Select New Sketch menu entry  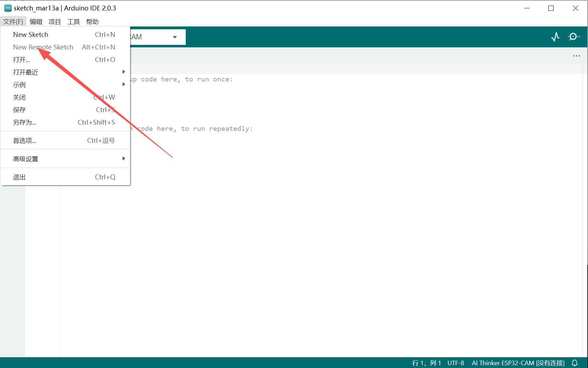click(66, 34)
